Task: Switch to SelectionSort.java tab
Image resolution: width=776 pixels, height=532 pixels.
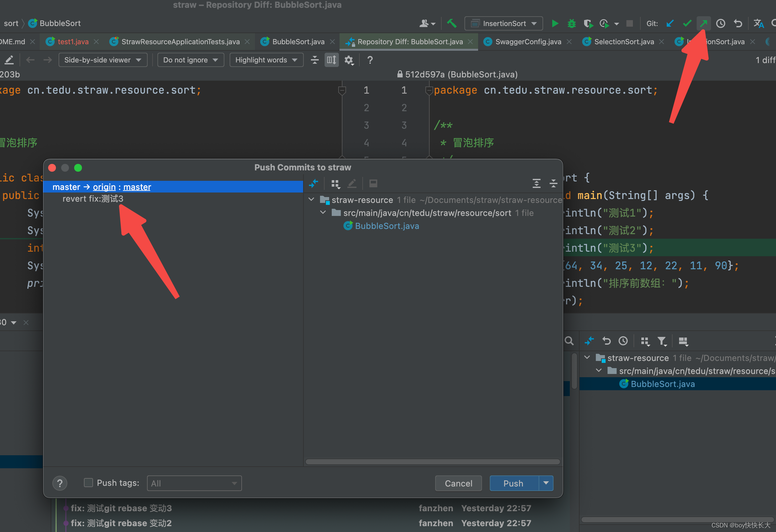Action: (x=623, y=42)
